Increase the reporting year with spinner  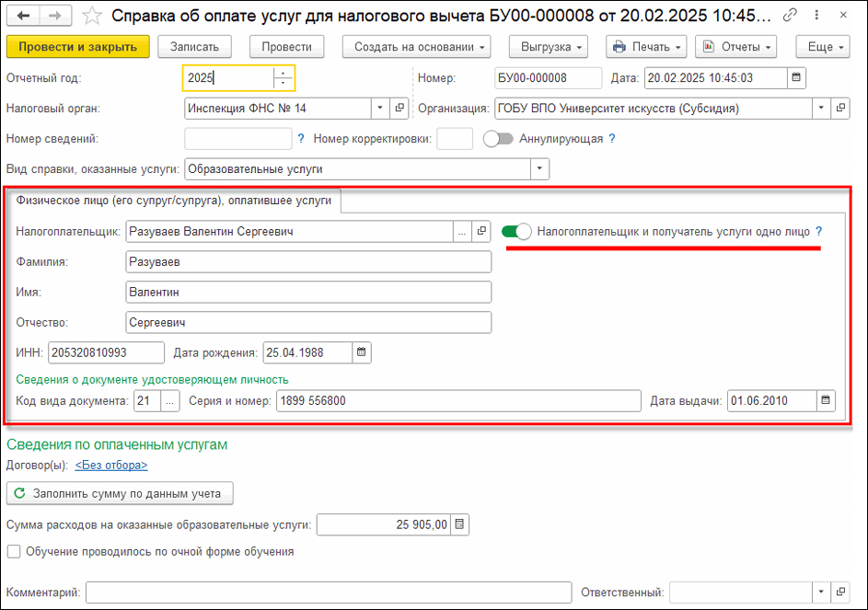[x=284, y=74]
